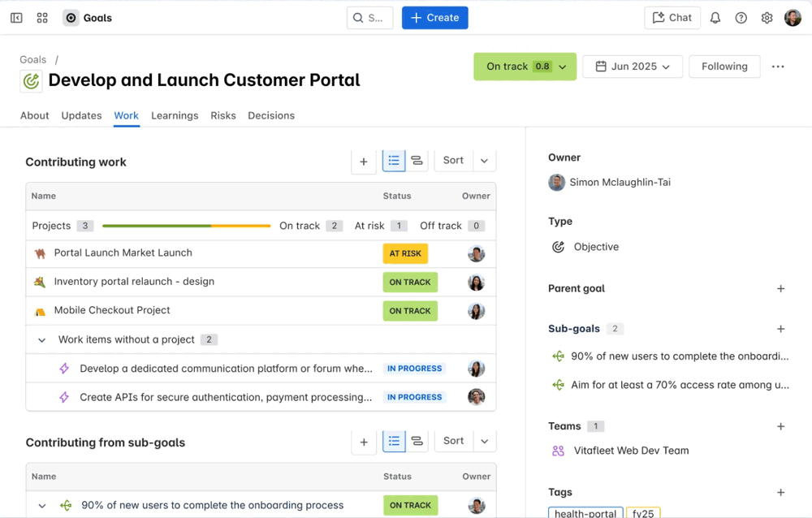Screen dimensions: 812x518
Task: Click Inventory portal relaunch project icon
Action: tap(40, 283)
